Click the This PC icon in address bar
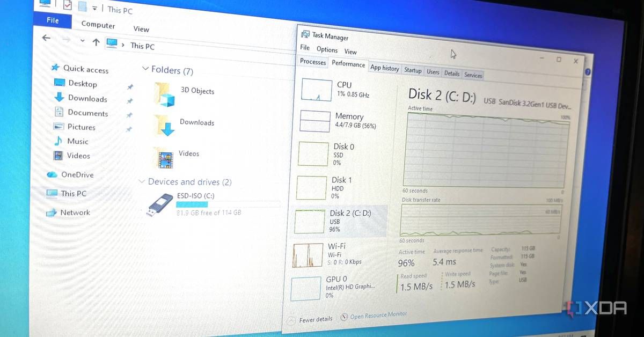Screen dimensions: 644x337 point(112,43)
